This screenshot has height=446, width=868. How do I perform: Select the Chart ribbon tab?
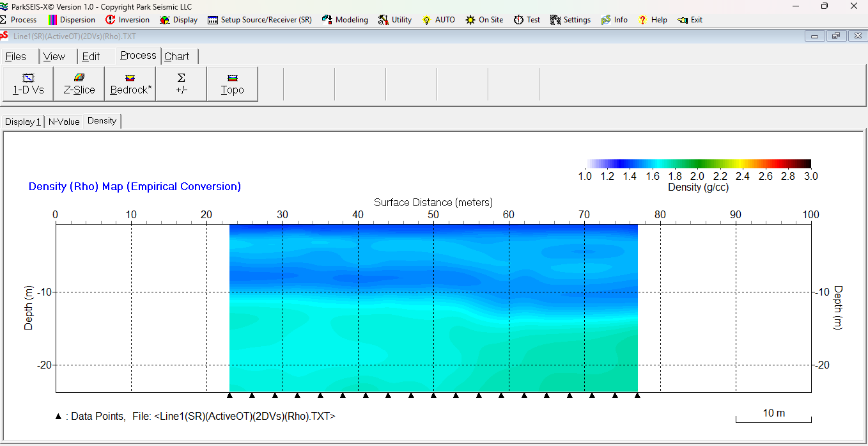[x=177, y=56]
